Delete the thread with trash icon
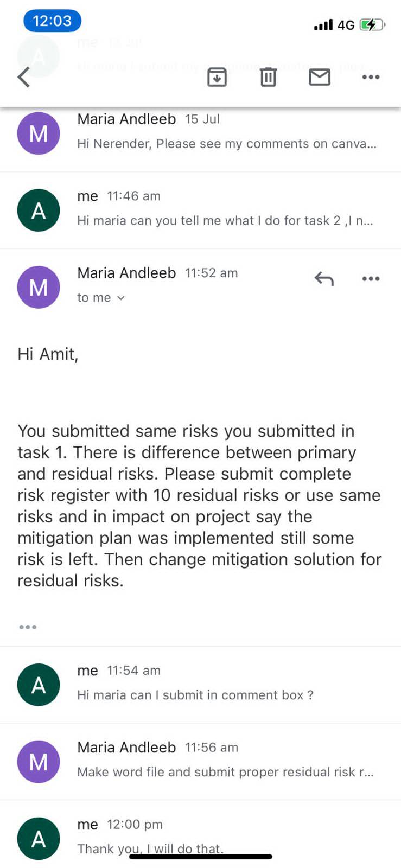 click(268, 77)
